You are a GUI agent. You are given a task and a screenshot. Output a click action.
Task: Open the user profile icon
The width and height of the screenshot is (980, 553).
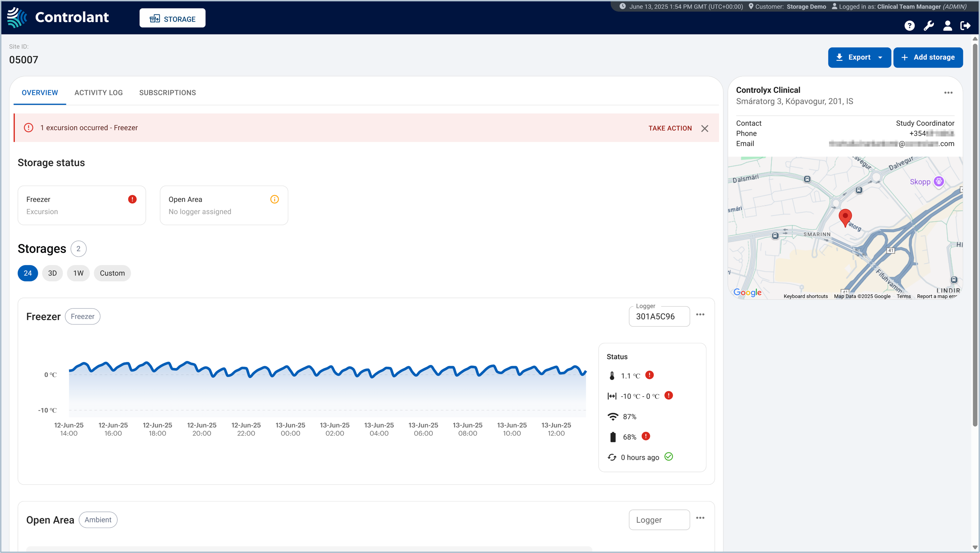point(947,25)
